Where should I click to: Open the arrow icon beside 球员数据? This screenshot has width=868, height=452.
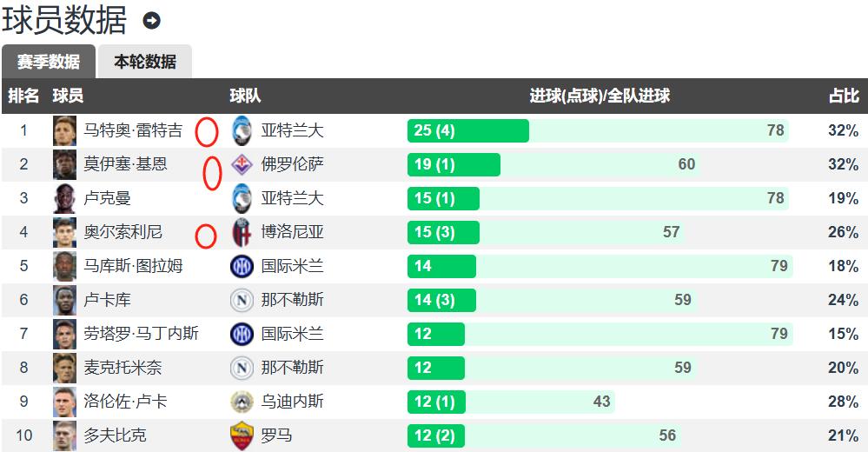[151, 21]
